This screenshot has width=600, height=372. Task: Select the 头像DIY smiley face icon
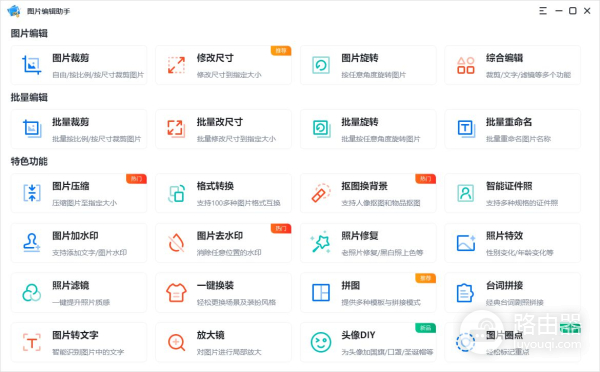[321, 342]
